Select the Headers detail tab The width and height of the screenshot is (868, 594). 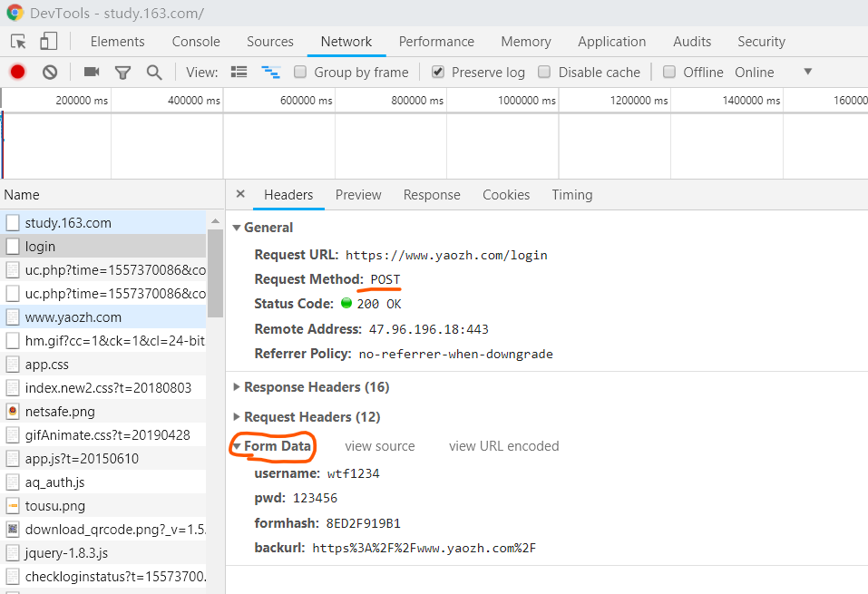coord(288,195)
